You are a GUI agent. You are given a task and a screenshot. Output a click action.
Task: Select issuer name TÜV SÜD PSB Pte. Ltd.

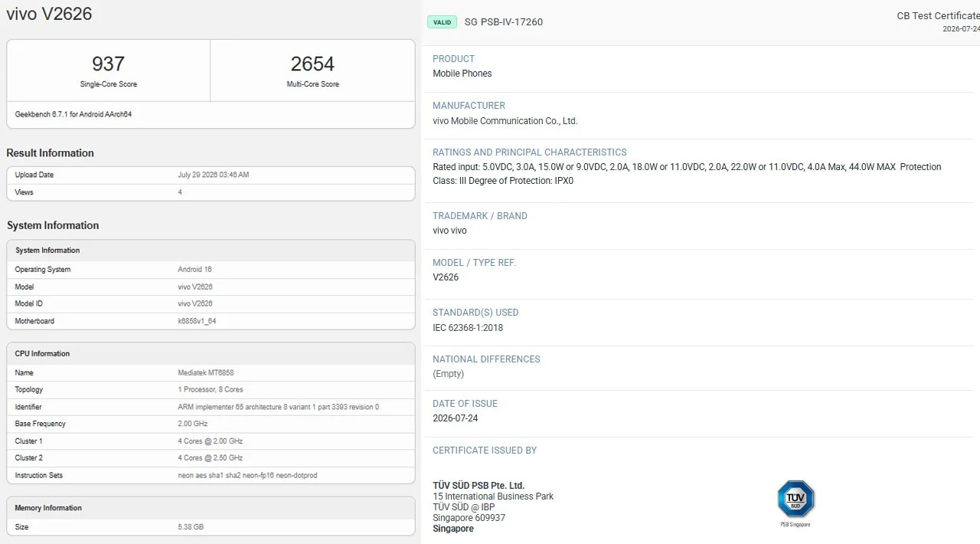tap(479, 486)
